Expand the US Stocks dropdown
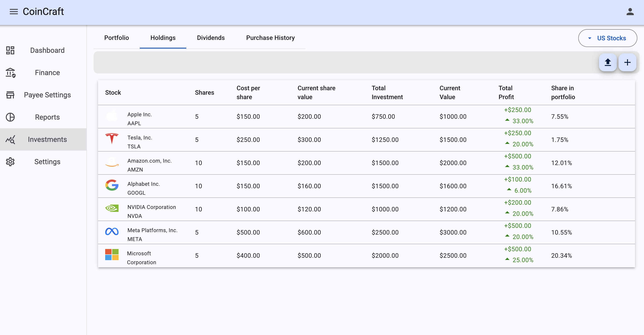 coord(607,38)
